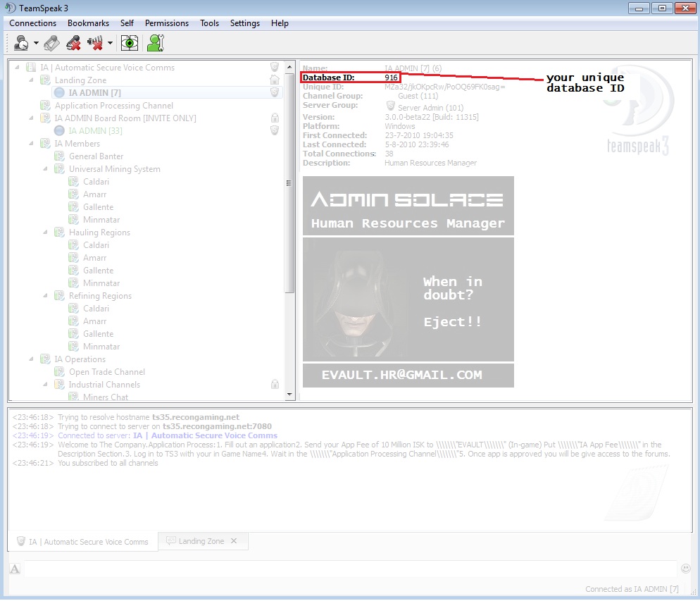Select user IA ADMIN [7]
This screenshot has height=601, width=700.
(x=94, y=93)
